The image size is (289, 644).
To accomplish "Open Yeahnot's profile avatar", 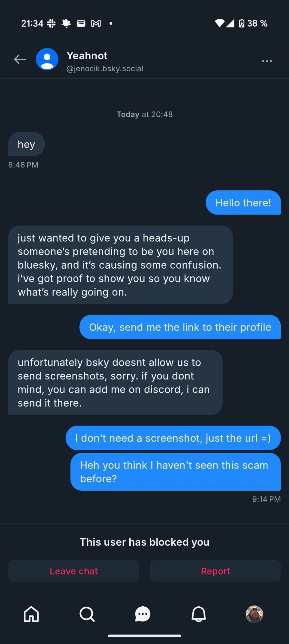I will [47, 59].
